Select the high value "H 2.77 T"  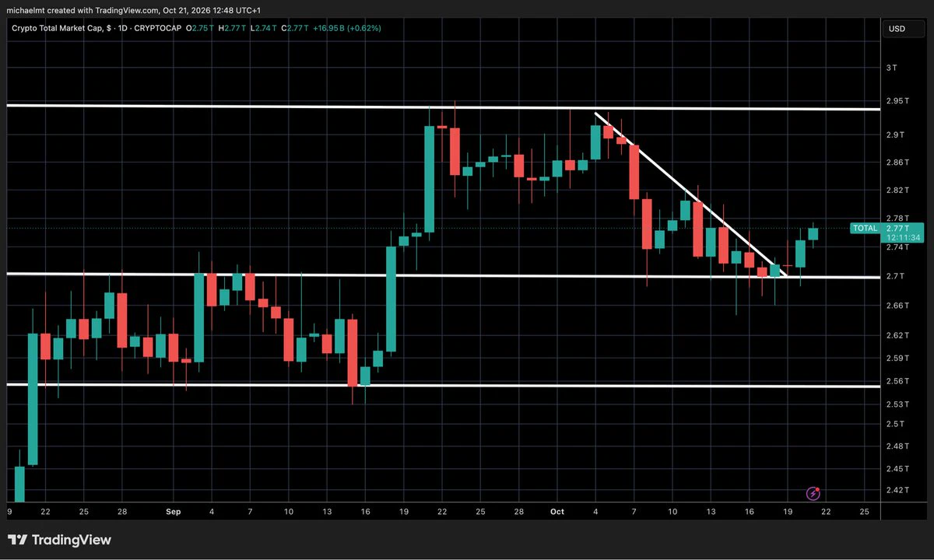(233, 28)
